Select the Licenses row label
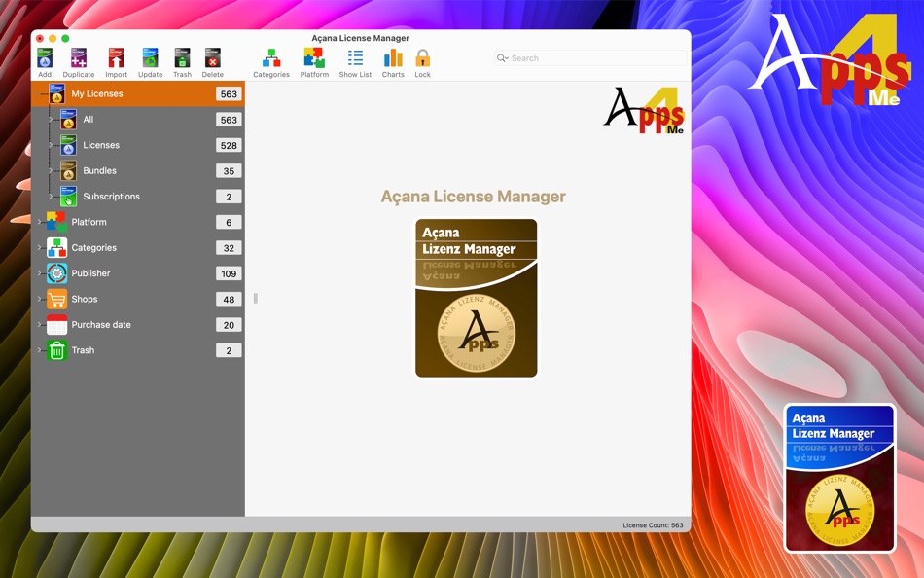Image resolution: width=924 pixels, height=578 pixels. (101, 145)
